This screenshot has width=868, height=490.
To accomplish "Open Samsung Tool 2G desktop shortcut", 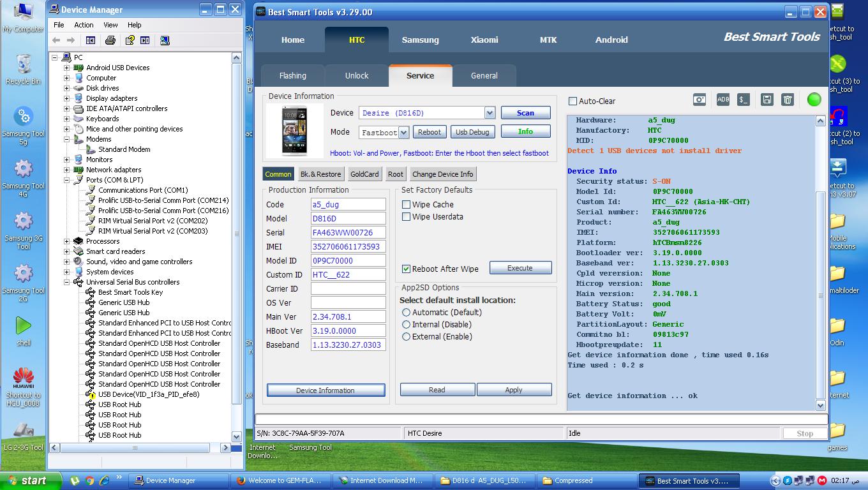I will click(x=24, y=283).
